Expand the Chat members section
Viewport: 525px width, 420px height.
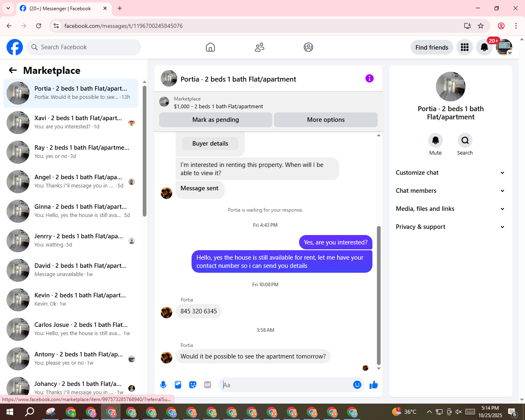[450, 191]
